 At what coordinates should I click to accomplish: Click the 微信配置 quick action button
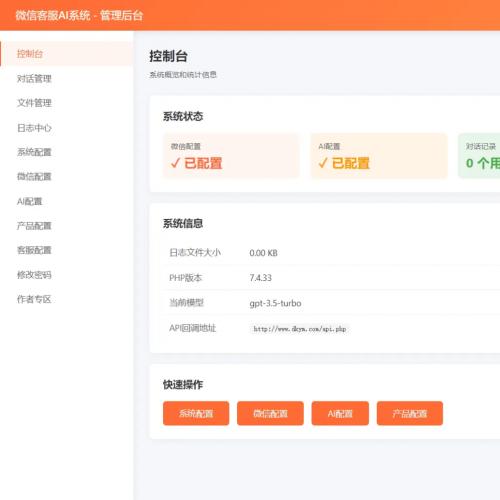pos(270,413)
